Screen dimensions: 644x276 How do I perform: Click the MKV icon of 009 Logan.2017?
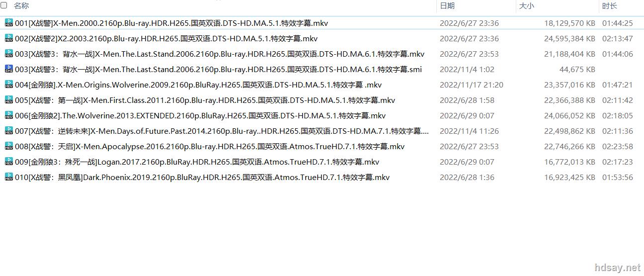(9, 162)
